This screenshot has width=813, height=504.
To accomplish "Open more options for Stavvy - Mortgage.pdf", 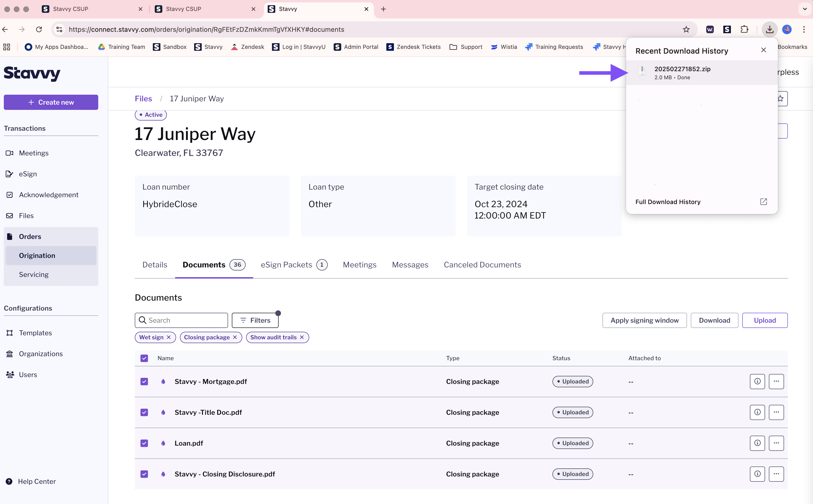I will point(776,381).
